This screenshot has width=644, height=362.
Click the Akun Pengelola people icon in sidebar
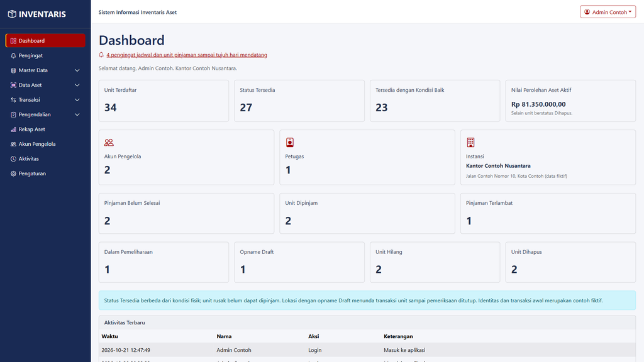(13, 144)
